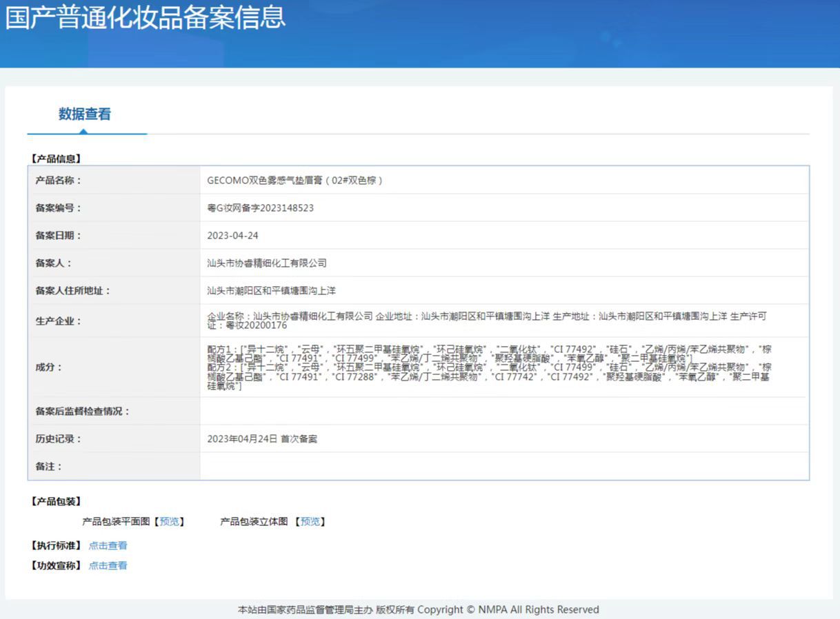Click filing number 粤G妆网备字2023148523
Viewport: 840px width, 619px height.
pos(260,207)
